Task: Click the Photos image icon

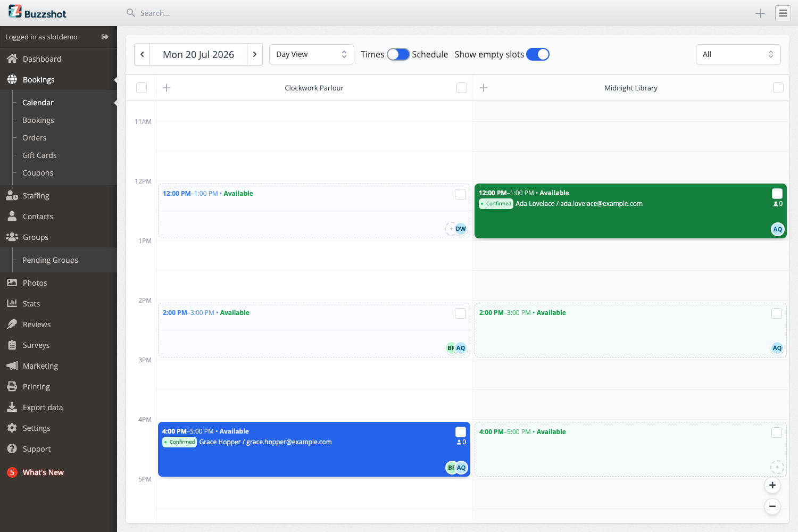Action: pos(12,283)
